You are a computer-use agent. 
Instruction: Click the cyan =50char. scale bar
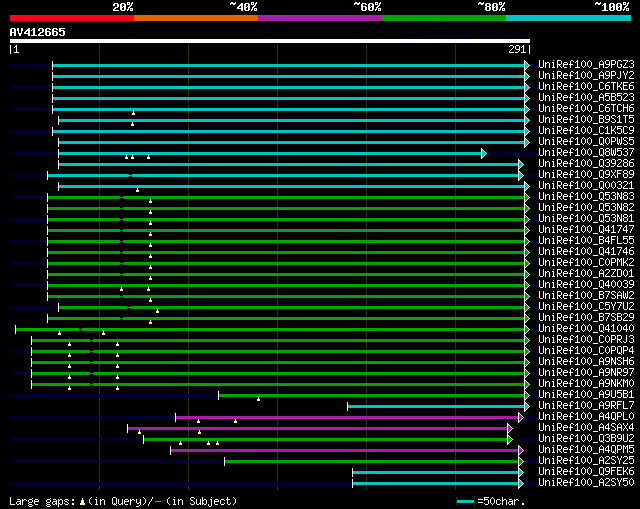465,501
